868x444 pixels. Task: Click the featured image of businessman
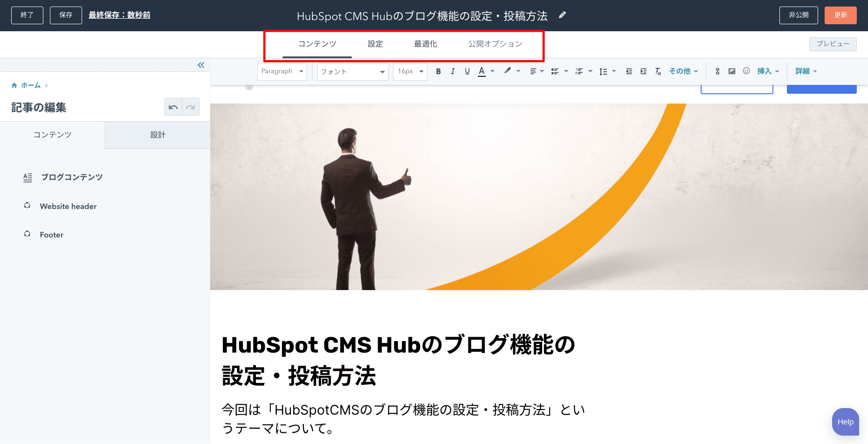[x=539, y=197]
